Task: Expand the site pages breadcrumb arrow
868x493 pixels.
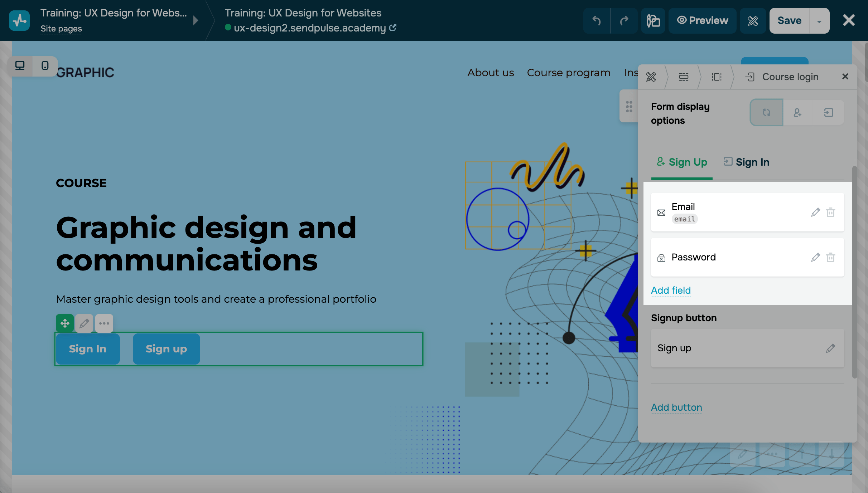Action: coord(196,20)
